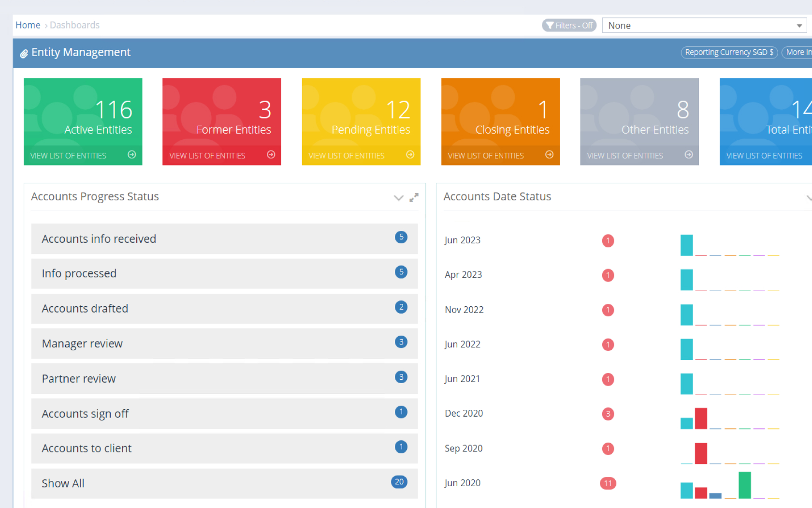Screen dimensions: 812x508
Task: Go to Home breadcrumb link
Action: [x=28, y=25]
